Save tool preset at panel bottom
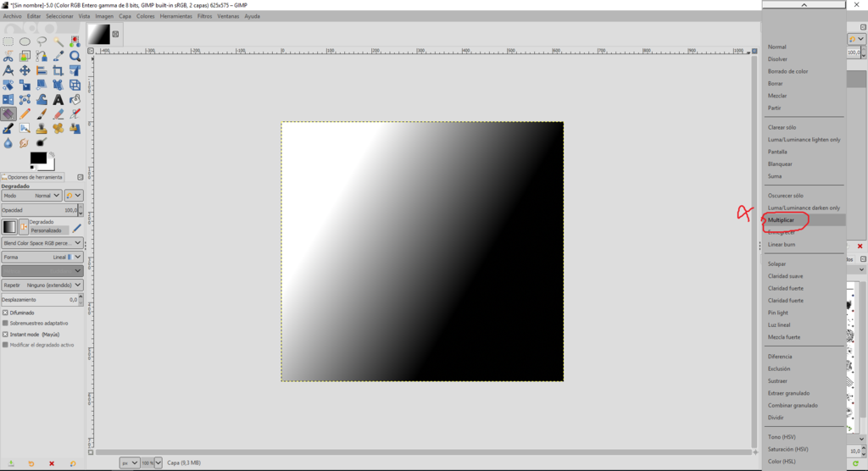Image resolution: width=868 pixels, height=471 pixels. [x=10, y=464]
